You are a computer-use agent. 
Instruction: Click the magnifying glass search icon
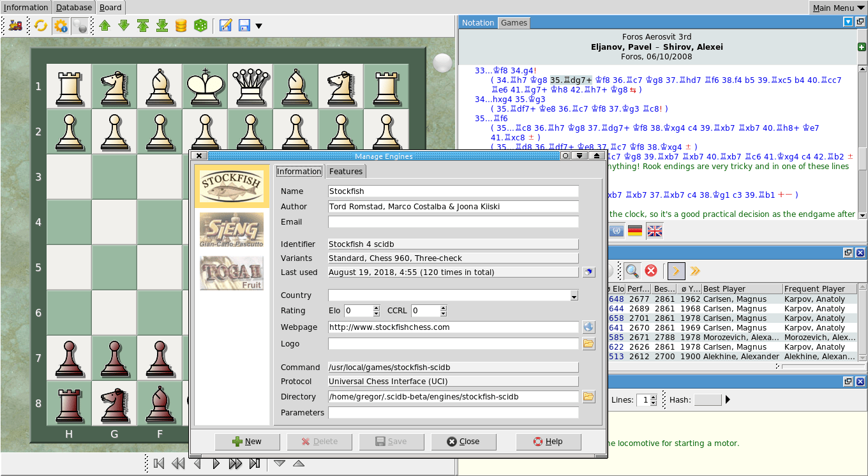pyautogui.click(x=632, y=271)
